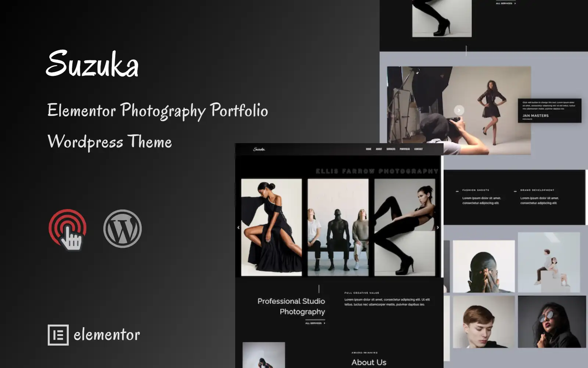Open the Services menu item

(x=391, y=149)
